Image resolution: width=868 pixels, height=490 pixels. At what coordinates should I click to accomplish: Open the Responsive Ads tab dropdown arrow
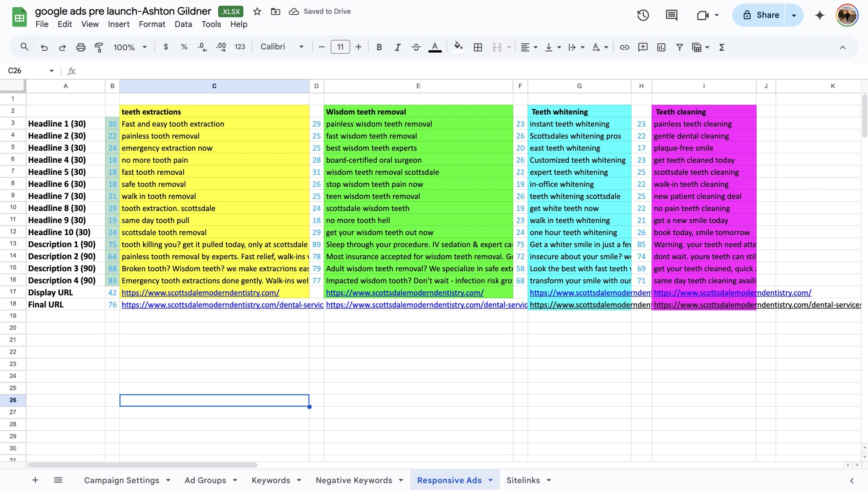pyautogui.click(x=490, y=480)
